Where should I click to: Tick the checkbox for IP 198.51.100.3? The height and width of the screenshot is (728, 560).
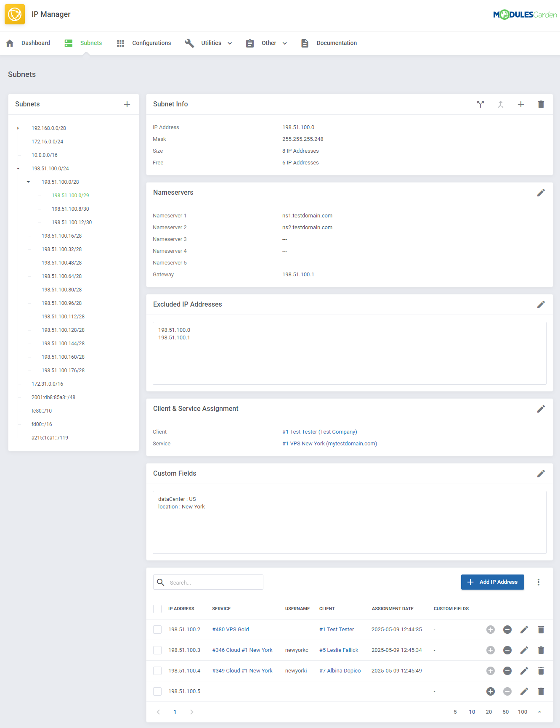click(x=157, y=650)
